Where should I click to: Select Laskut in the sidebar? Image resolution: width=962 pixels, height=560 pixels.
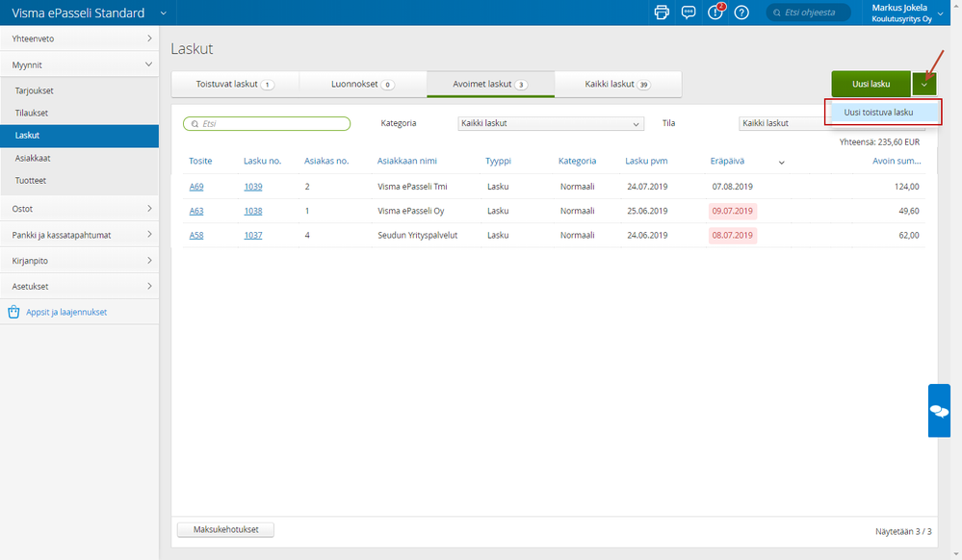click(x=79, y=136)
